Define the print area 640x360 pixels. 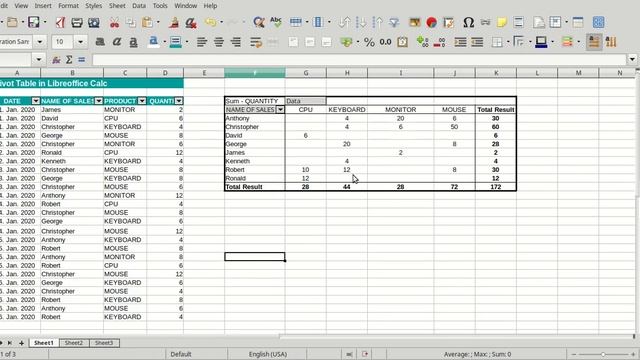539,22
